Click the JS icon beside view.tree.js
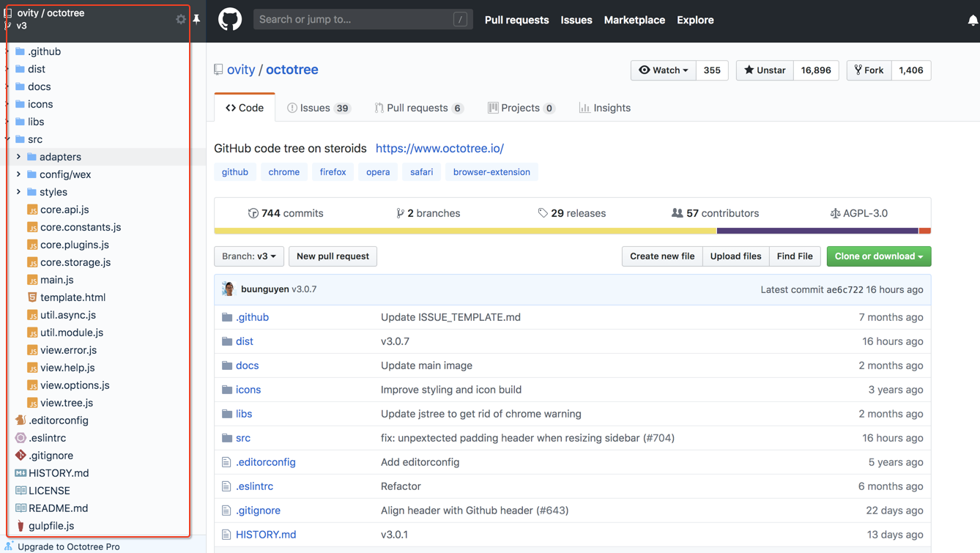Screen dimensions: 980x553 (32, 403)
